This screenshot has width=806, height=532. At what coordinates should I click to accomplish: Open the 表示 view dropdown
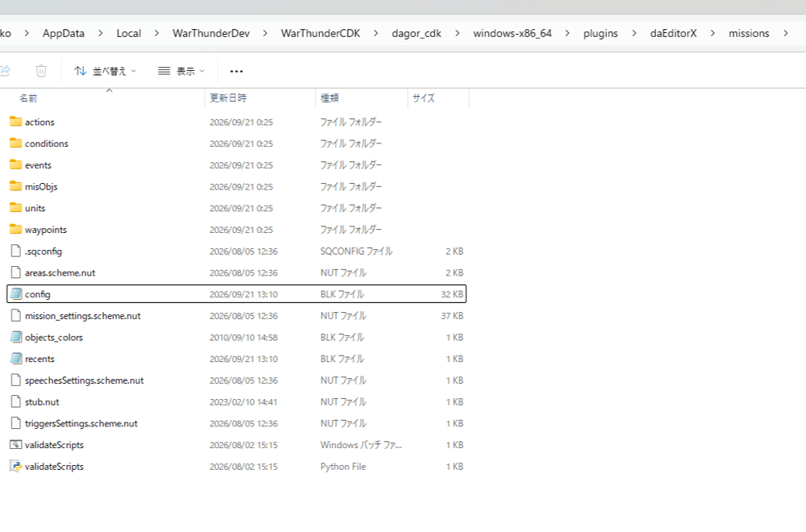(181, 71)
